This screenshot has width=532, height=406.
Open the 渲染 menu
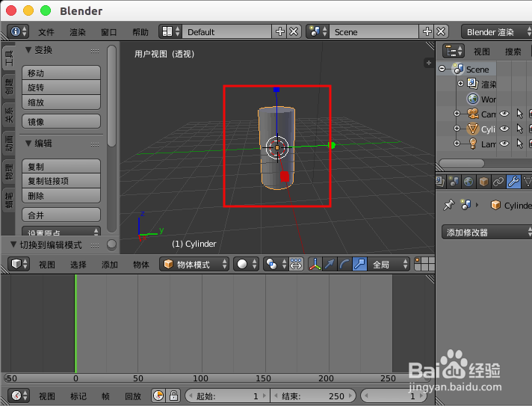coord(78,32)
